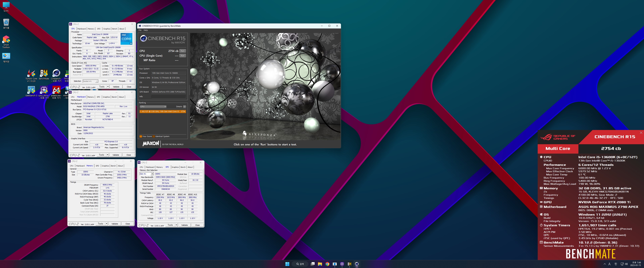Close the BenchMate result overlay
This screenshot has height=268, width=644.
click(641, 133)
